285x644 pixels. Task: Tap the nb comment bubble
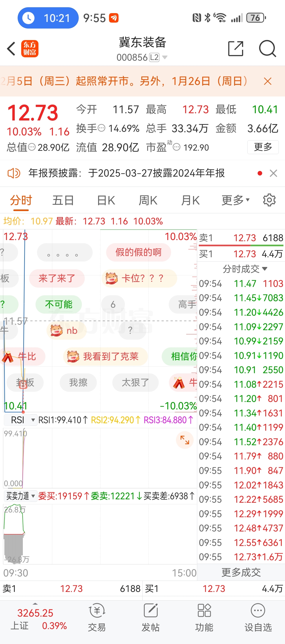pyautogui.click(x=66, y=331)
